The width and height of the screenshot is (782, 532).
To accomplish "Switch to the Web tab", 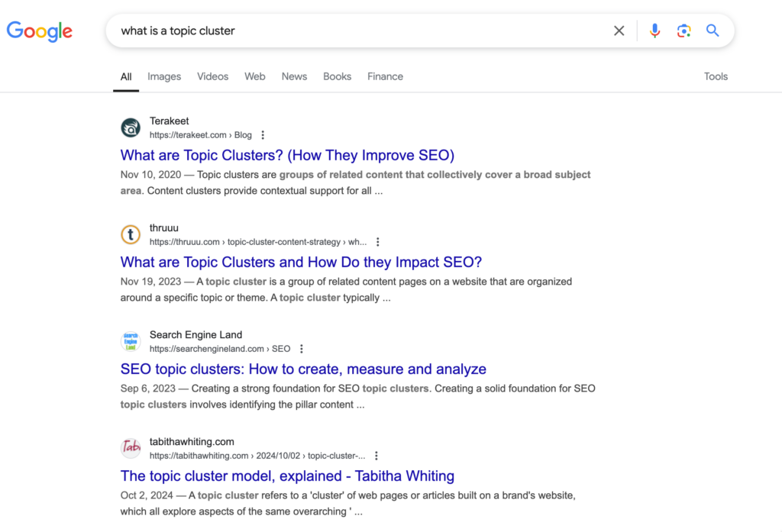I will point(255,77).
